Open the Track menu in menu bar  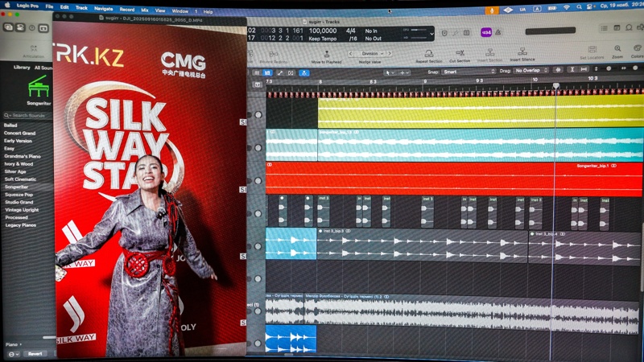click(x=81, y=8)
